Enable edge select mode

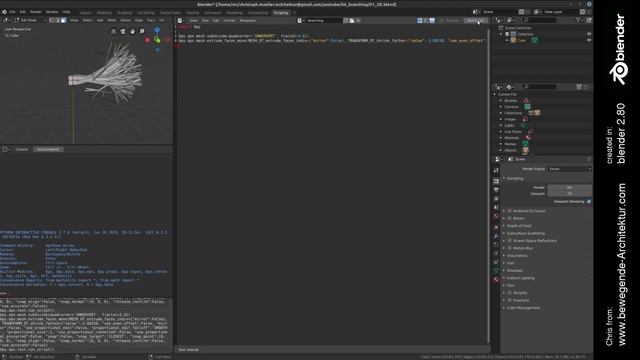pyautogui.click(x=58, y=20)
